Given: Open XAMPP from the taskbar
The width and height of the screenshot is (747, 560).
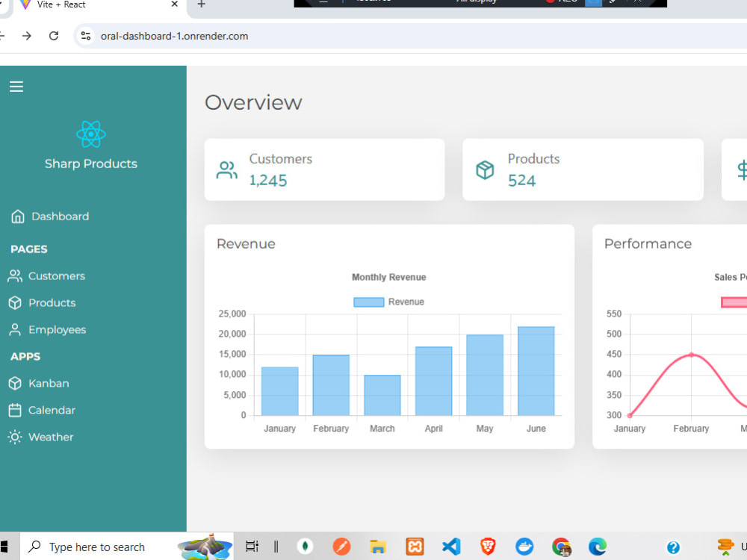Looking at the screenshot, I should (x=415, y=547).
